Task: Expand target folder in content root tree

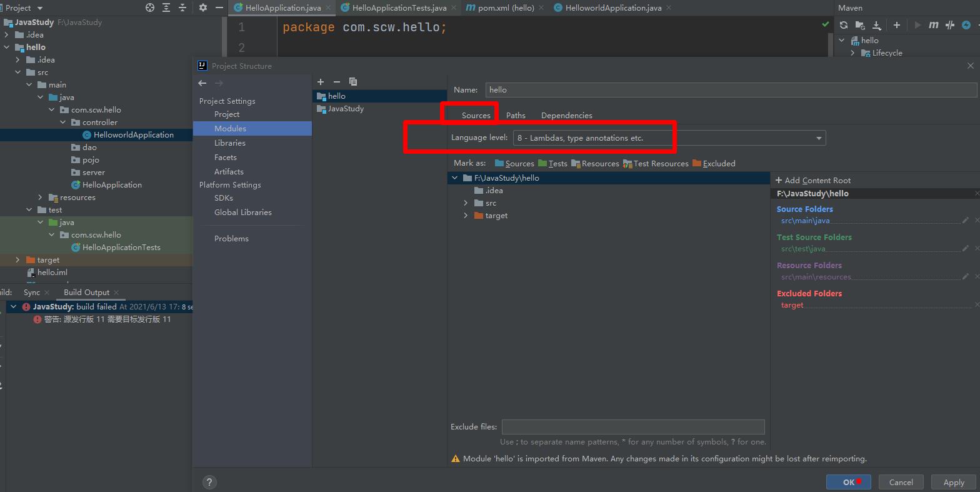Action: (466, 216)
